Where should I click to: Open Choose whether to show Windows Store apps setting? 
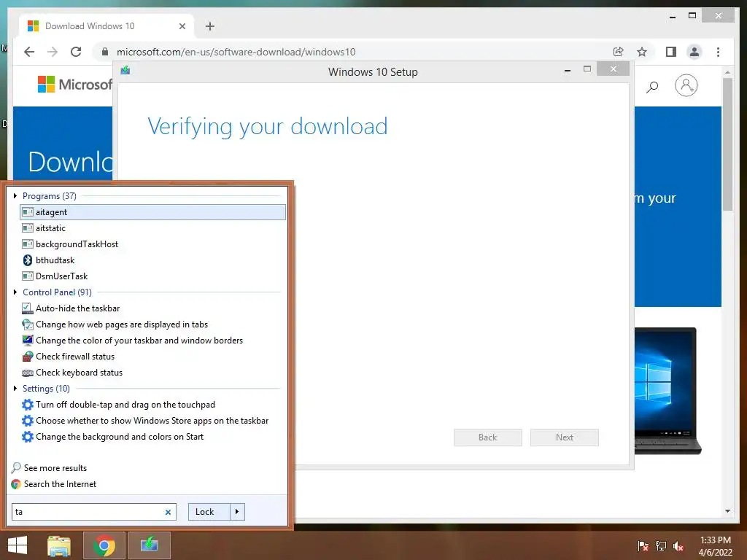pyautogui.click(x=152, y=421)
